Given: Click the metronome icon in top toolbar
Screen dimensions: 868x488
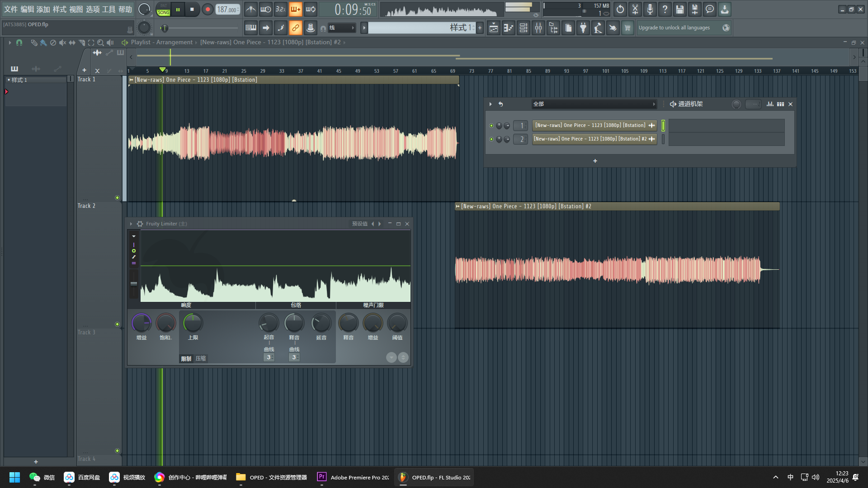Looking at the screenshot, I should pyautogui.click(x=251, y=9).
